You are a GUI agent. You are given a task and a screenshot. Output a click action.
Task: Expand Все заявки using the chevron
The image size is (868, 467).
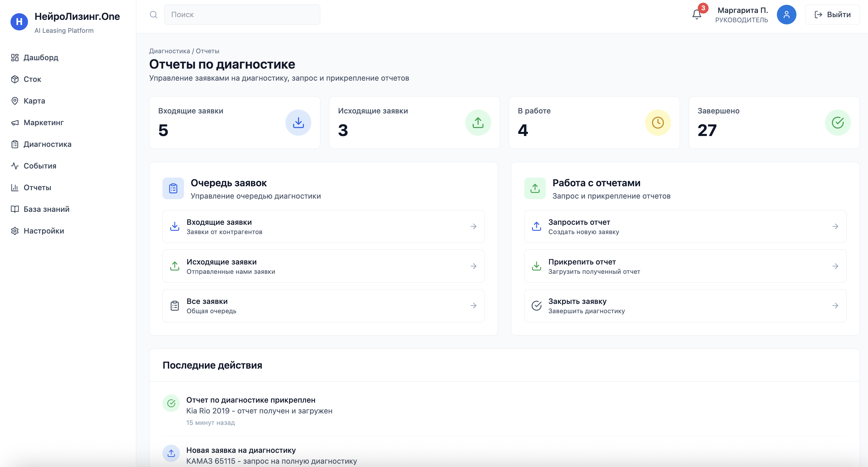click(x=474, y=305)
